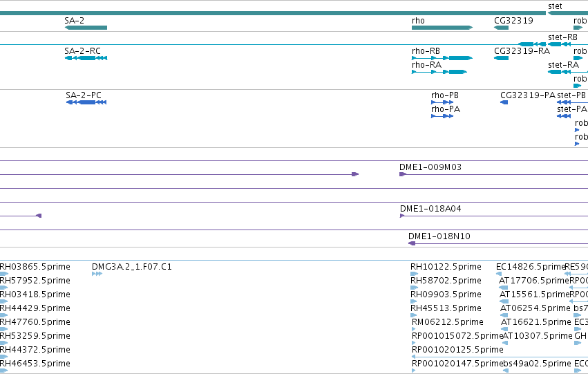This screenshot has width=588, height=374.
Task: Click the rho-PB protein feature
Action: click(442, 102)
